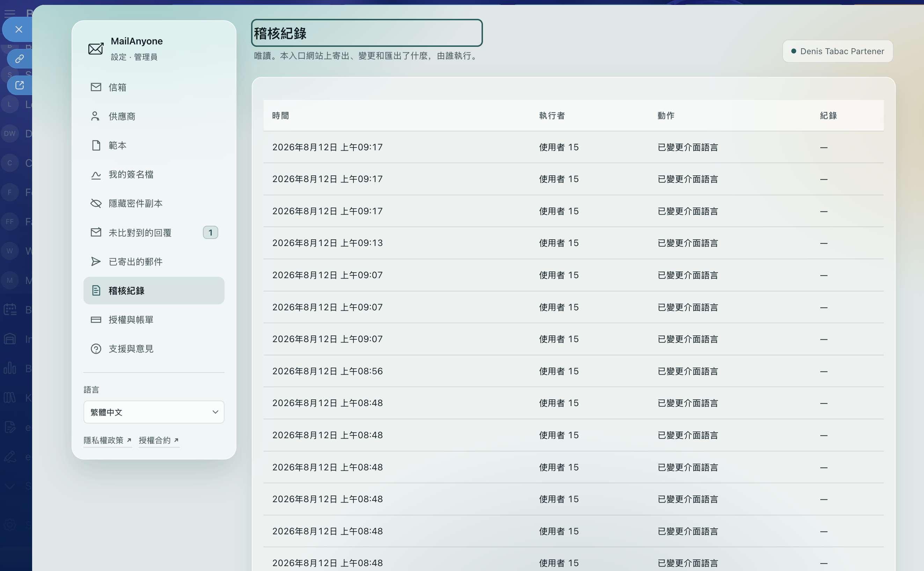This screenshot has width=924, height=571.
Task: Click the dash record cell in the 上午09:13 row
Action: pos(824,243)
